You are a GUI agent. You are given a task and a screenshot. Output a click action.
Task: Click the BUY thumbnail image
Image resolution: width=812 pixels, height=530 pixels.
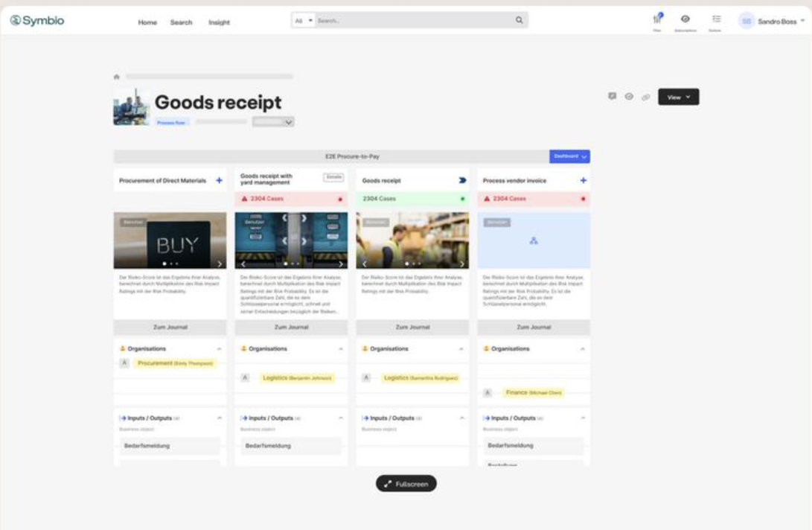(x=170, y=240)
